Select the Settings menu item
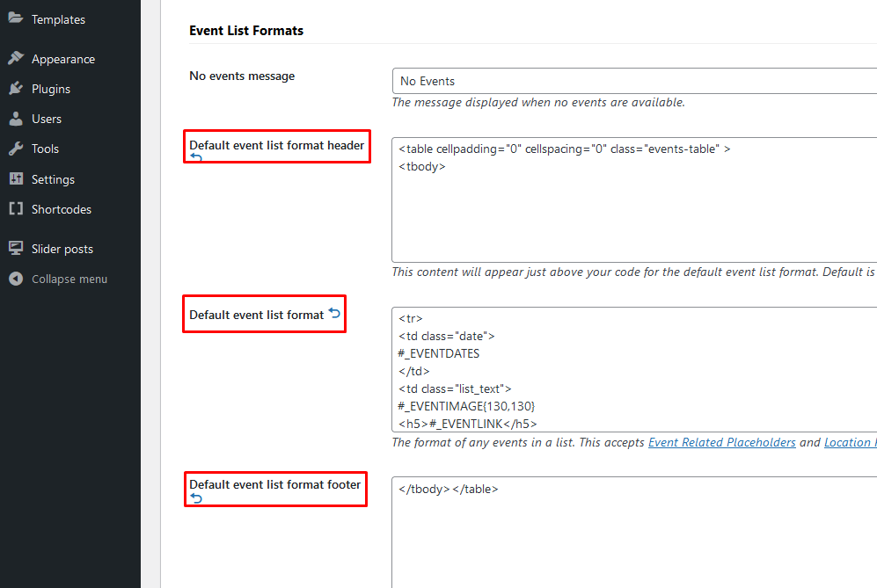877x588 pixels. [x=55, y=178]
